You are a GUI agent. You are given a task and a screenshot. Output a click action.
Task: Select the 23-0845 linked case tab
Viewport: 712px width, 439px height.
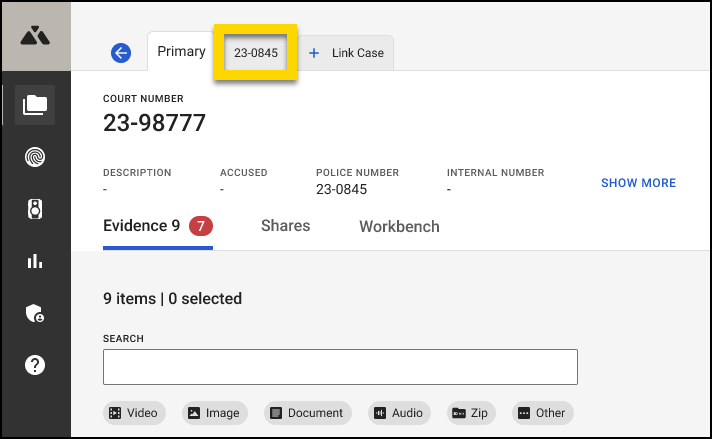click(x=256, y=53)
